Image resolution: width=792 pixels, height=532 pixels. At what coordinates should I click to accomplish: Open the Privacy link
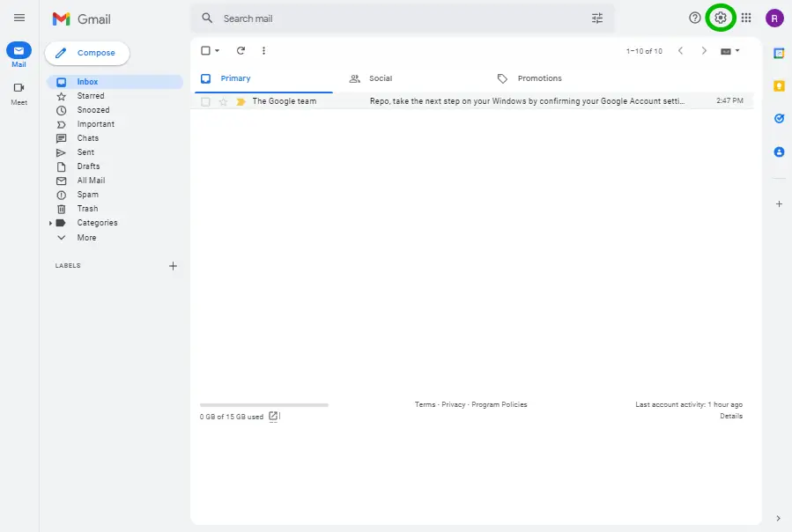click(x=453, y=404)
